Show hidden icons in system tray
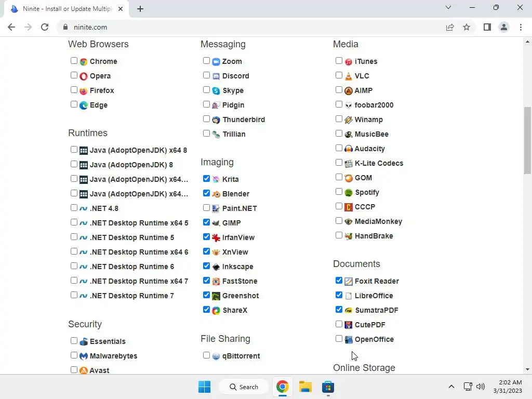The height and width of the screenshot is (399, 532). [x=451, y=387]
